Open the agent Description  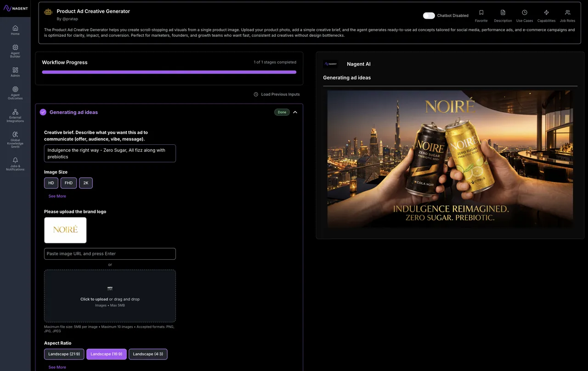(503, 16)
